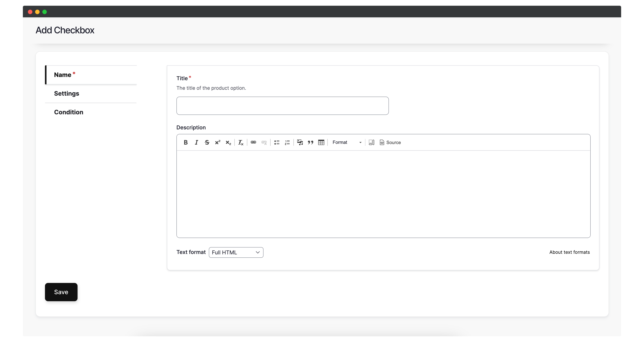Screen dimensions: 644x342
Task: Select the Settings section tab
Action: click(66, 93)
